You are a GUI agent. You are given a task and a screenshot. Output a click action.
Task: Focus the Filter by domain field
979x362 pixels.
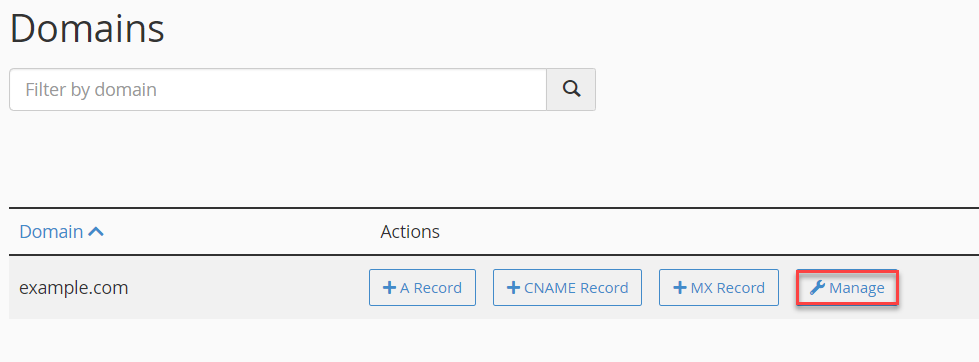(x=278, y=89)
